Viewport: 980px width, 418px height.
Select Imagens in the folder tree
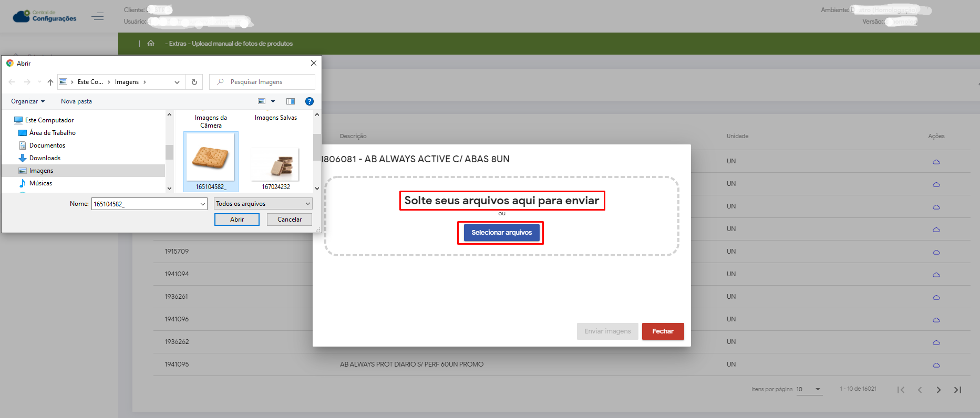pyautogui.click(x=41, y=171)
